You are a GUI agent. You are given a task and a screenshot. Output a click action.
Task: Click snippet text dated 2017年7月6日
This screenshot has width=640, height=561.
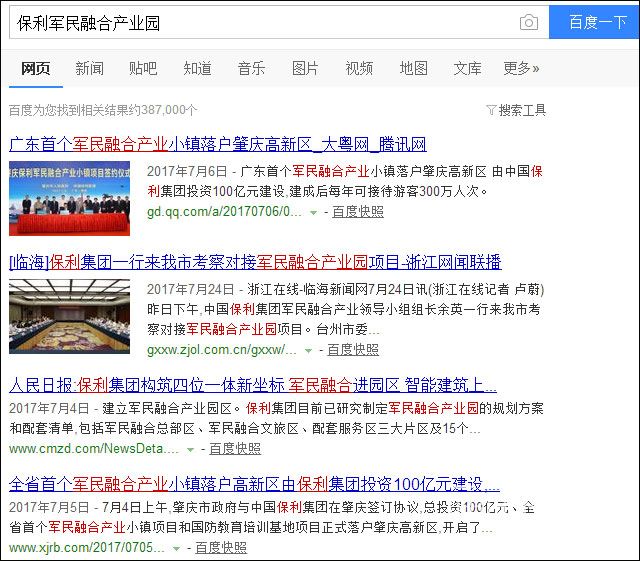(x=345, y=181)
